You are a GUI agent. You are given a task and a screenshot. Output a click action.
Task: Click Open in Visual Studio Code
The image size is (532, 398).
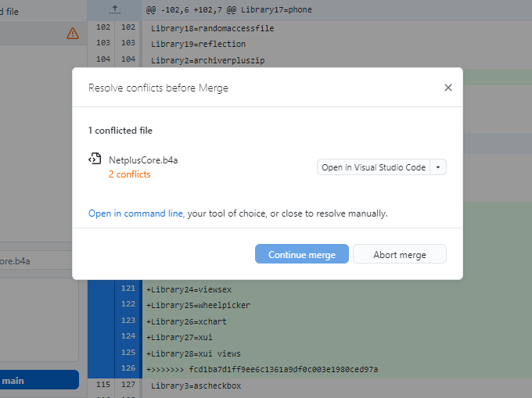(x=373, y=167)
